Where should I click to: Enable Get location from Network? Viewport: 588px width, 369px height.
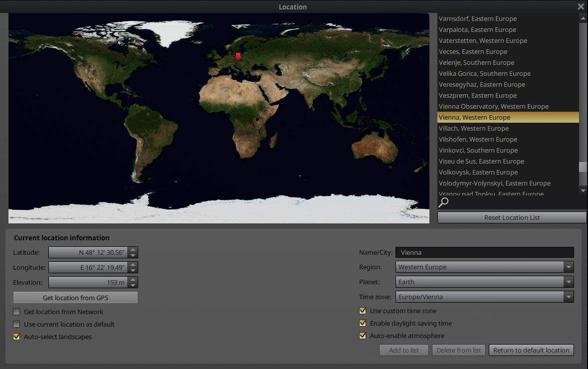17,312
